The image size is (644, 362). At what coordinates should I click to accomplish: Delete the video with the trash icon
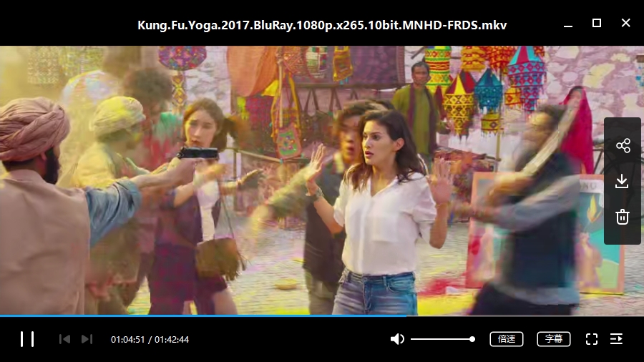623,216
